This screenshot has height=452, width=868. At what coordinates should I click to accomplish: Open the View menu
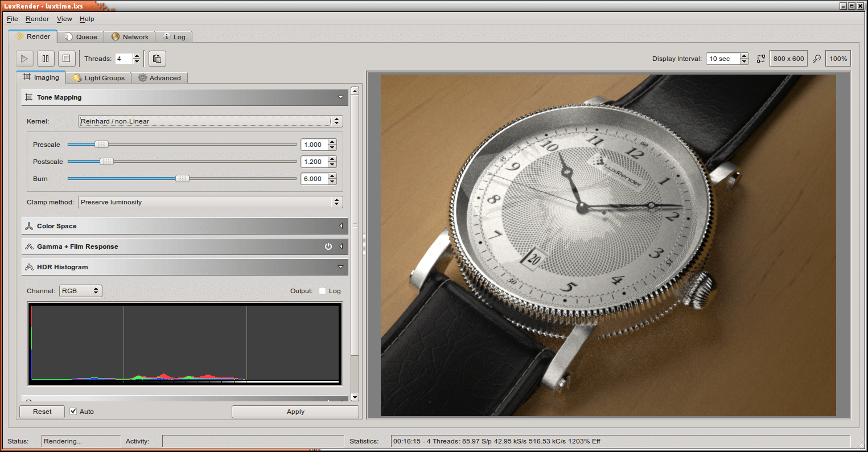point(64,19)
